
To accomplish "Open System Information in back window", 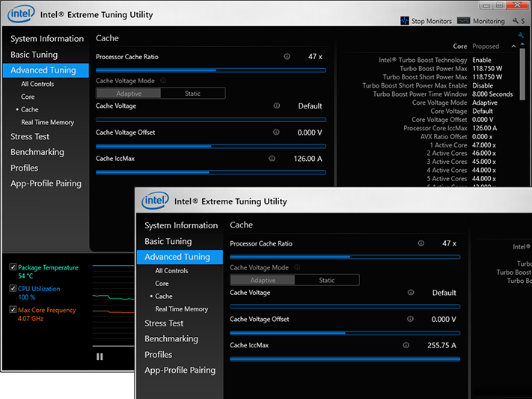I will tap(47, 39).
